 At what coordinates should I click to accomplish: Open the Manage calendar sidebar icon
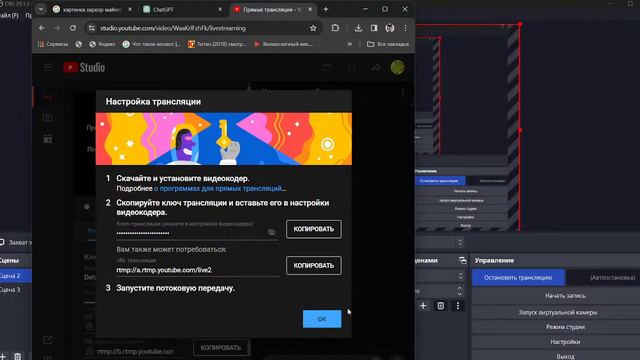tap(48, 139)
